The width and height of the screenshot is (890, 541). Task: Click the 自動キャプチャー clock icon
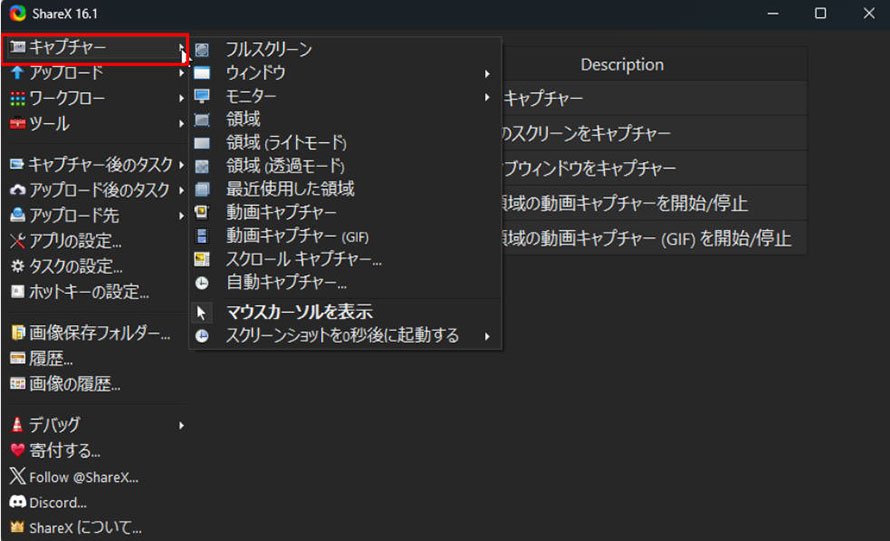pos(202,283)
